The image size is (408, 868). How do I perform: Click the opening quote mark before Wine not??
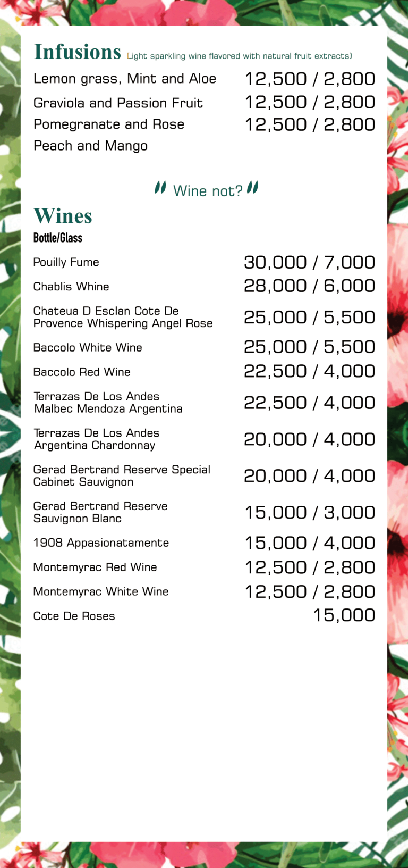click(160, 188)
